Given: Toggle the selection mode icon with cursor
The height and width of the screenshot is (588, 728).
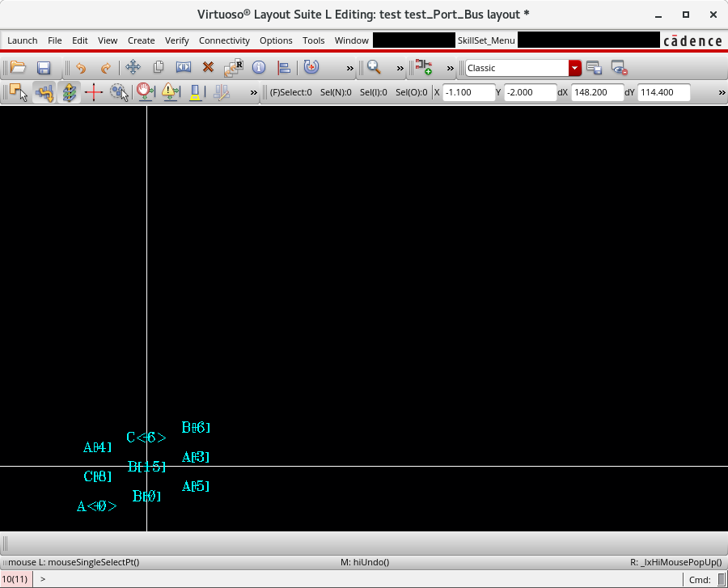Looking at the screenshot, I should point(19,92).
